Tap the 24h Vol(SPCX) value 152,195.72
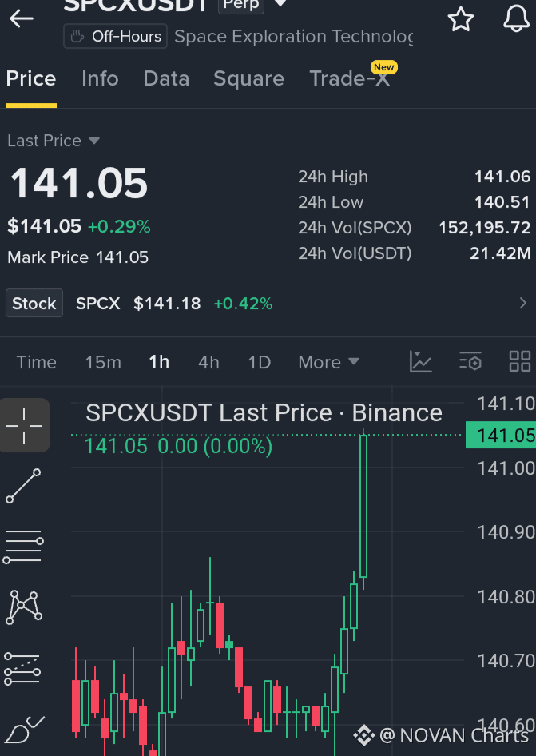536x756 pixels. pos(484,228)
